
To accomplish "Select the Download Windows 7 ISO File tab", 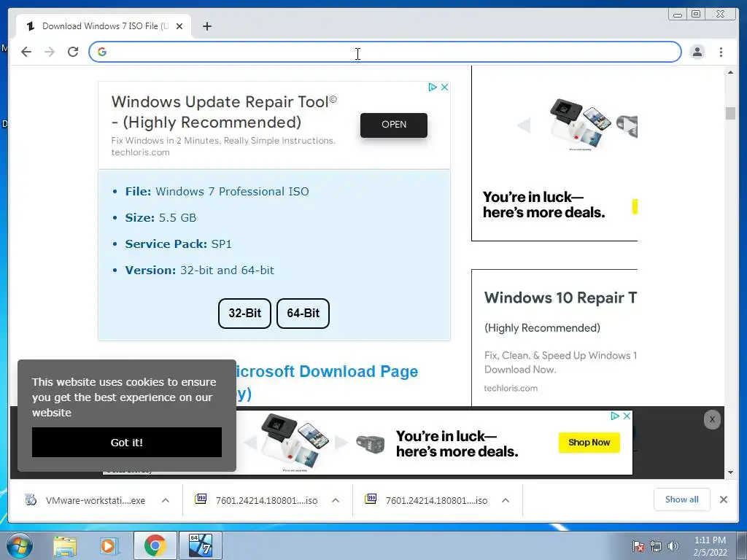I will click(x=104, y=26).
